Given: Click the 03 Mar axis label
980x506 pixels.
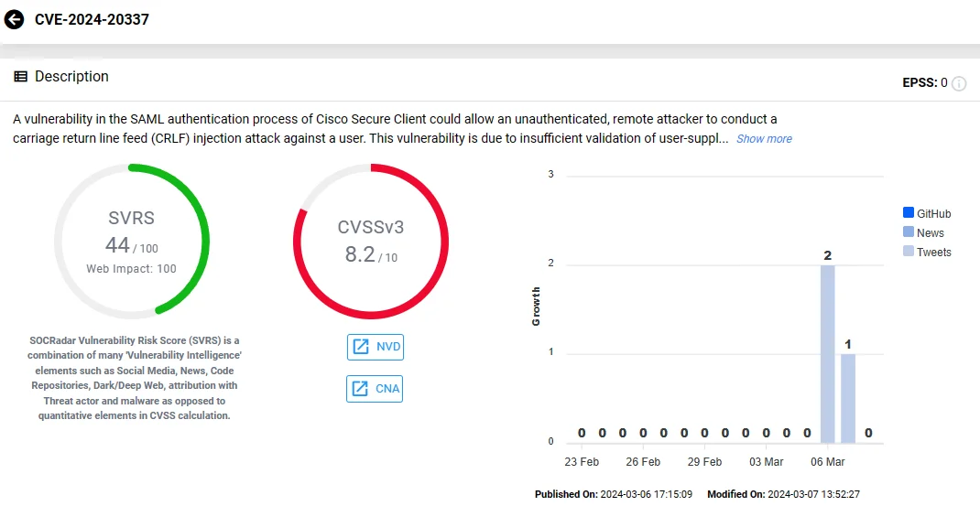Looking at the screenshot, I should pyautogui.click(x=767, y=462).
